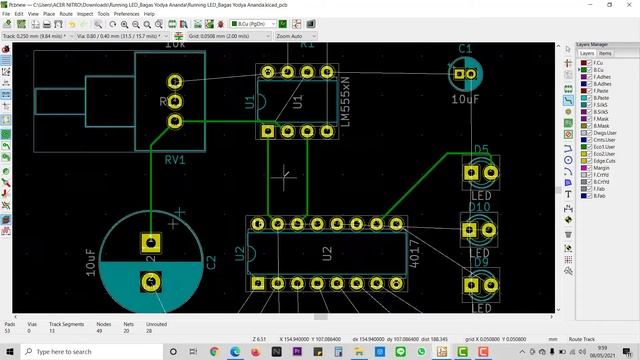Toggle the Dwgs.User layer checkbox
Image resolution: width=640 pixels, height=360 pixels.
coord(589,133)
